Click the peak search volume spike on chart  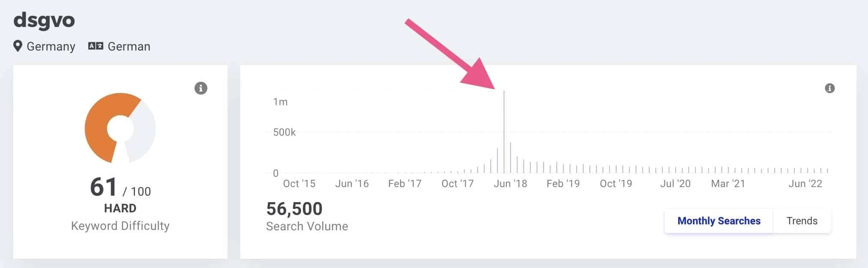[504, 128]
